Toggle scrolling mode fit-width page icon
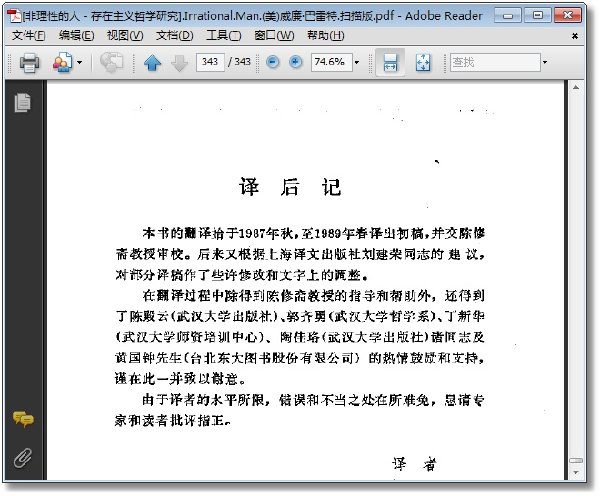This screenshot has height=496, width=600. 390,62
